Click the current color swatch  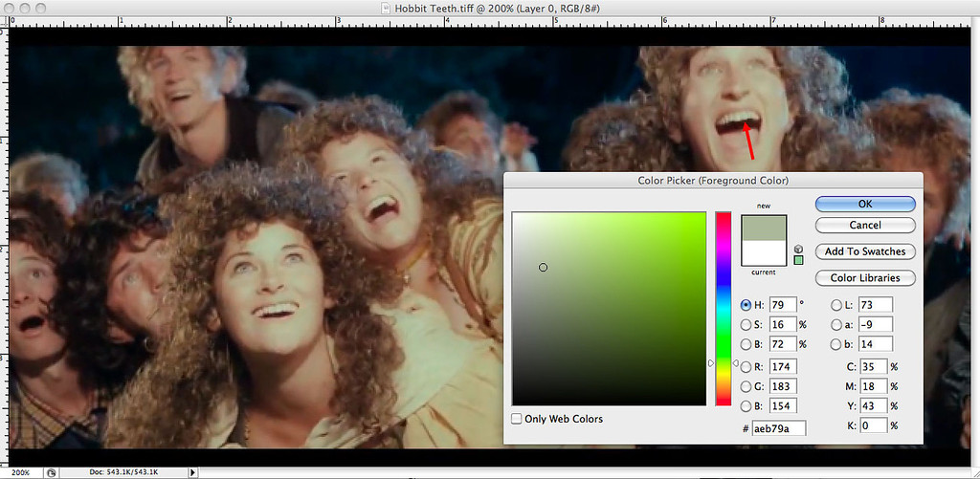point(763,253)
